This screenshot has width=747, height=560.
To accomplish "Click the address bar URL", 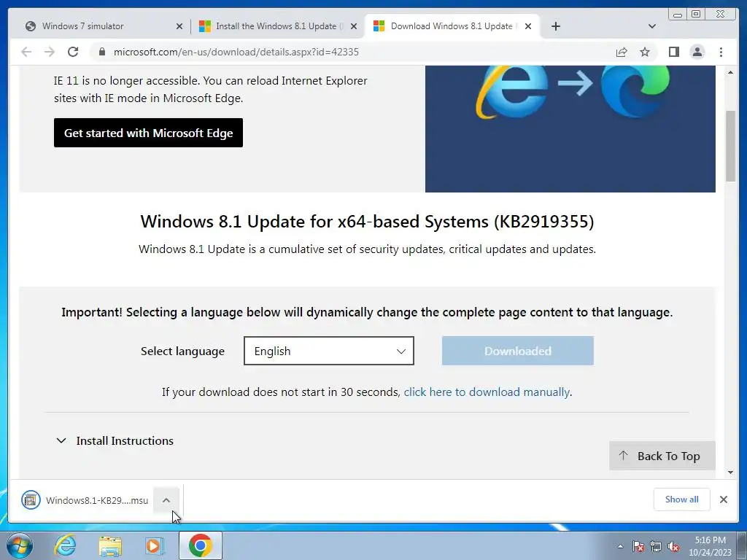I will pos(236,52).
